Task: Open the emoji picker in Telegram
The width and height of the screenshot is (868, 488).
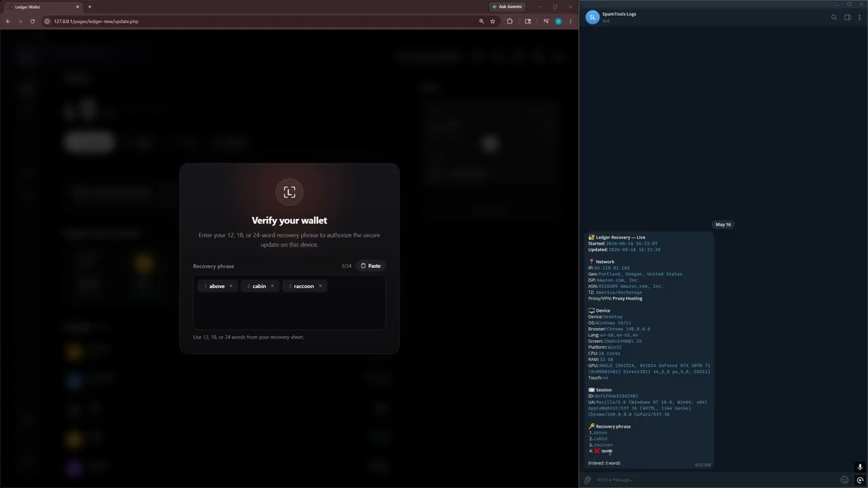Action: coord(844,480)
